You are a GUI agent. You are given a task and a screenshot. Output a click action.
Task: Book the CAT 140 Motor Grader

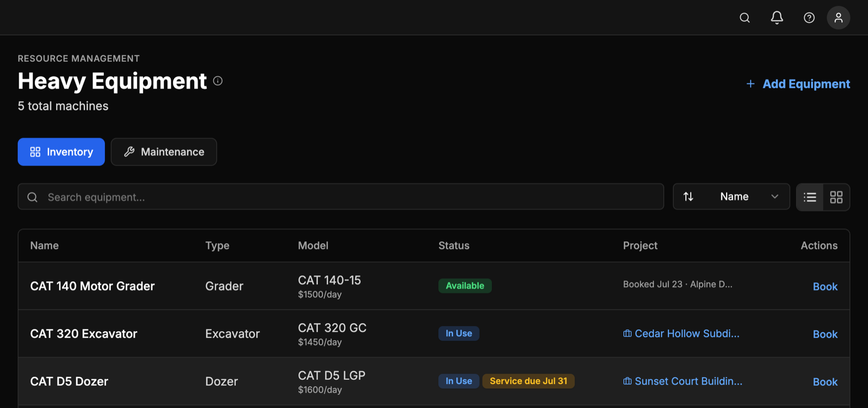(x=825, y=287)
